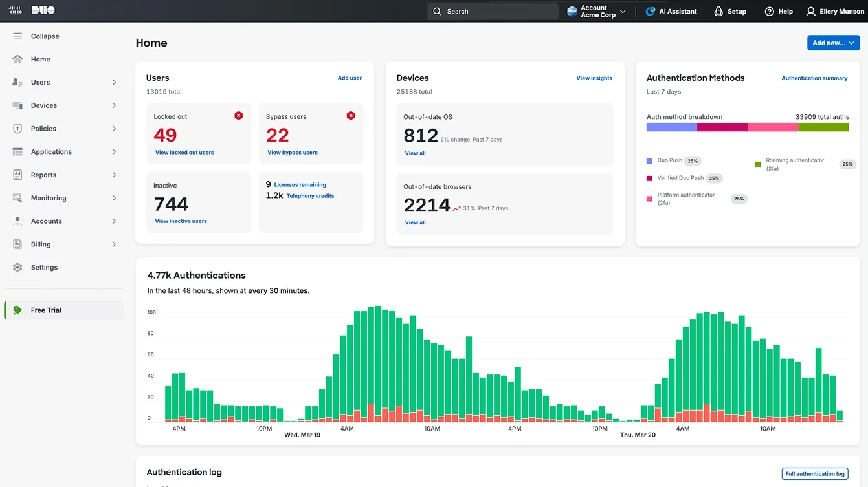Select the Free Trial menu item
This screenshot has width=868, height=487.
pyautogui.click(x=64, y=310)
